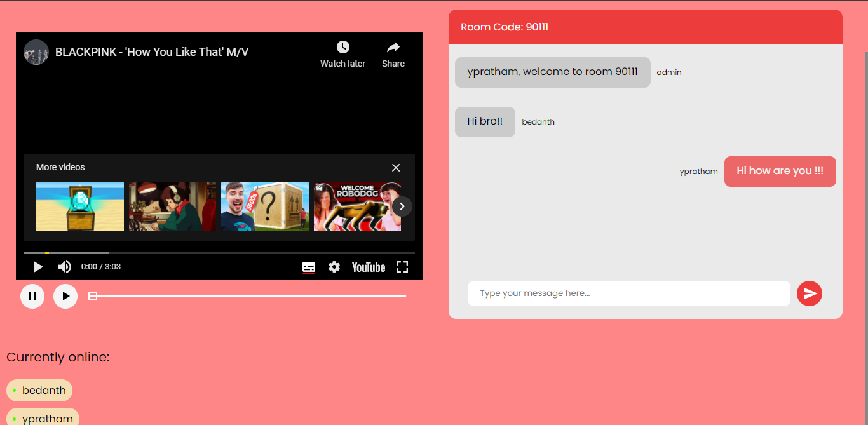Open YouTube player settings gear

point(334,267)
